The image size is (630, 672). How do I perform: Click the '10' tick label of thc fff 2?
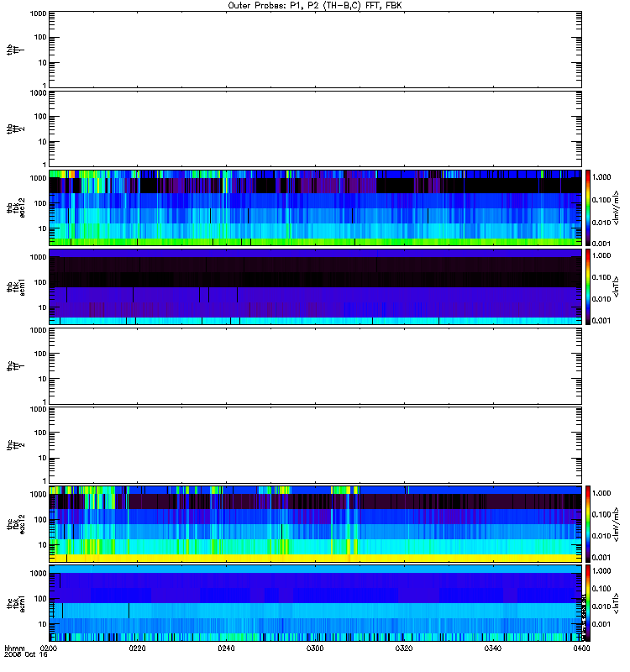click(x=43, y=458)
